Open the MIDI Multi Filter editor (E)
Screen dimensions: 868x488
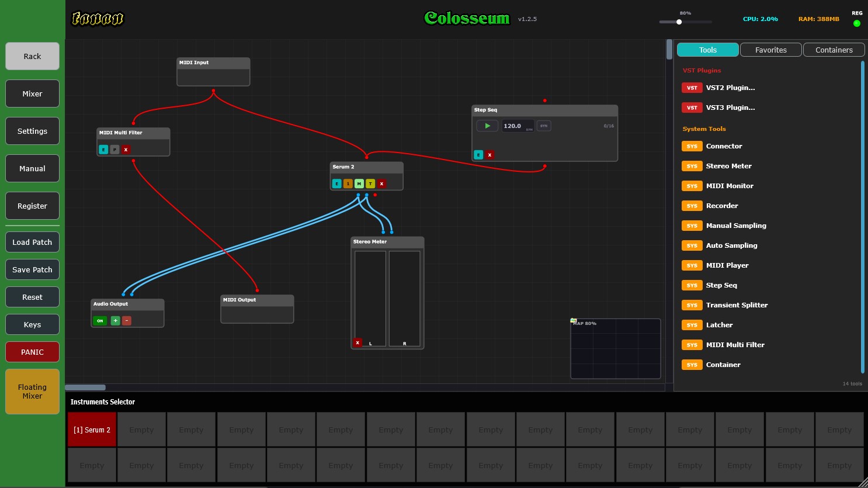tap(103, 150)
